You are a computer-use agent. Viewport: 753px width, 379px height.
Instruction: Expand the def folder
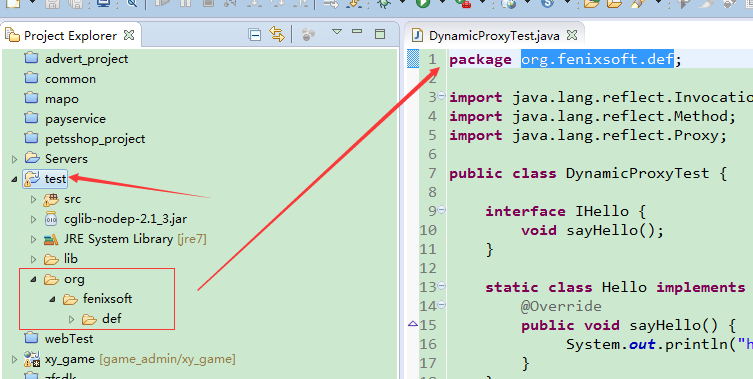(x=72, y=319)
